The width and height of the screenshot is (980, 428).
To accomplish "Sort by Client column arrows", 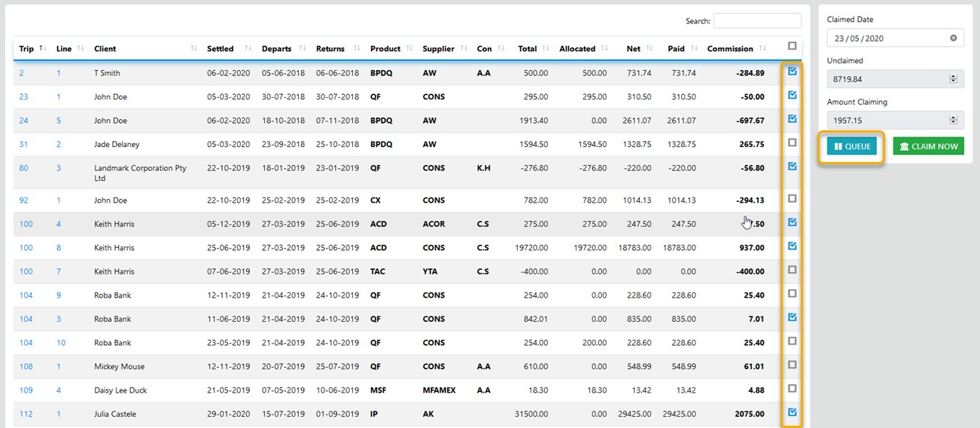I will pyautogui.click(x=193, y=49).
